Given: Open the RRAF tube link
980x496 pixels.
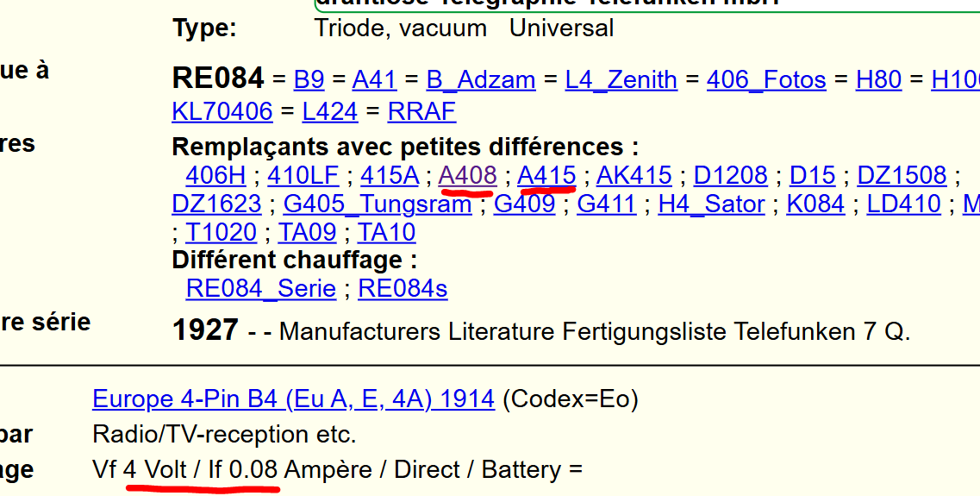Looking at the screenshot, I should click(x=421, y=111).
